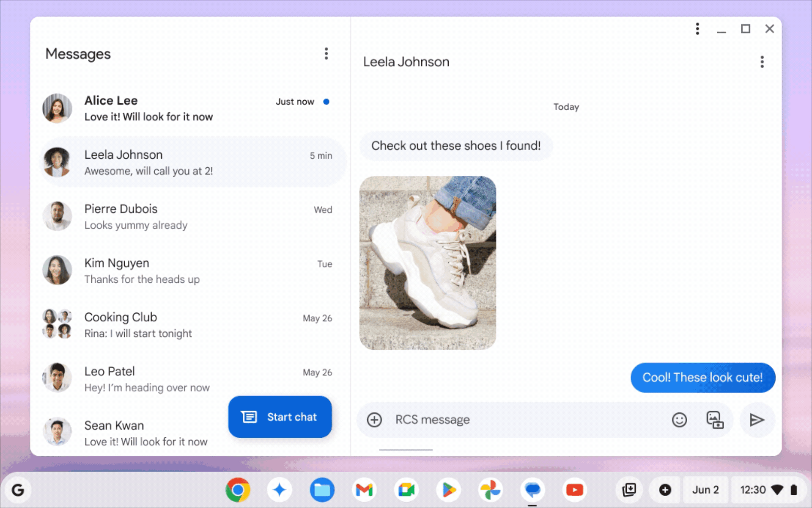Click the Start chat button
The height and width of the screenshot is (508, 812).
[280, 417]
